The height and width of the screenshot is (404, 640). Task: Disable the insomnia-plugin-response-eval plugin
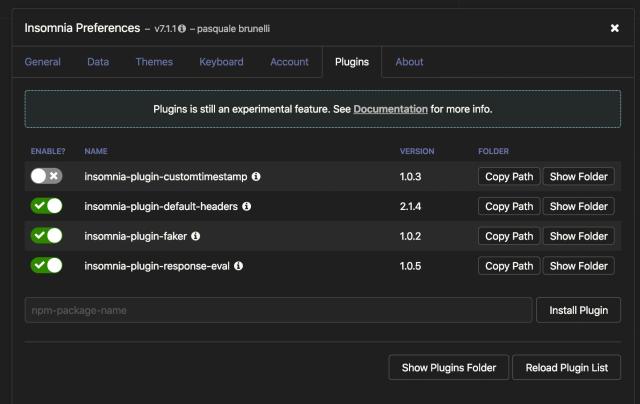(46, 266)
